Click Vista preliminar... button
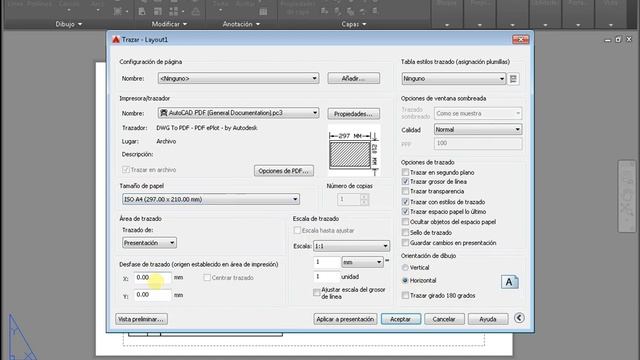Image resolution: width=640 pixels, height=360 pixels. pyautogui.click(x=141, y=319)
